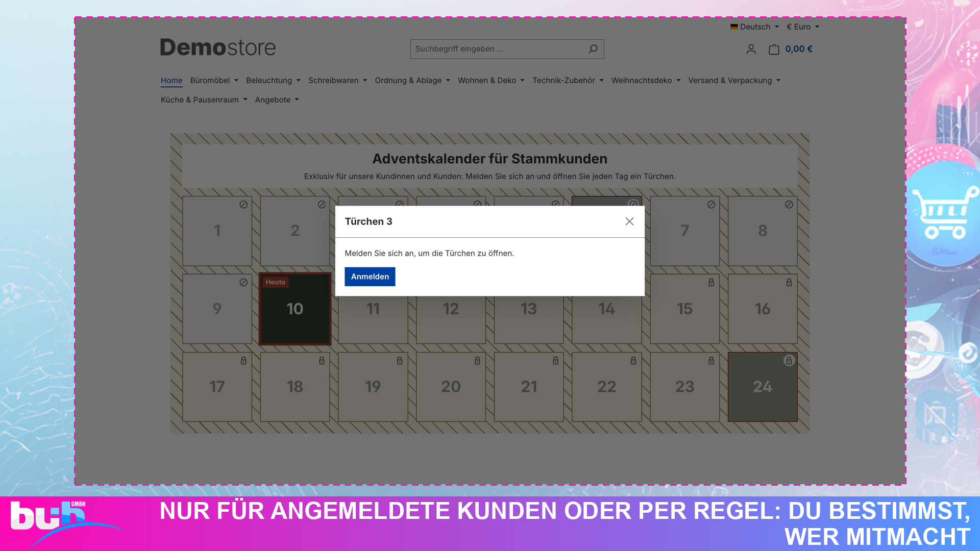Select the Home menu item
Viewport: 980px width, 551px height.
point(171,80)
